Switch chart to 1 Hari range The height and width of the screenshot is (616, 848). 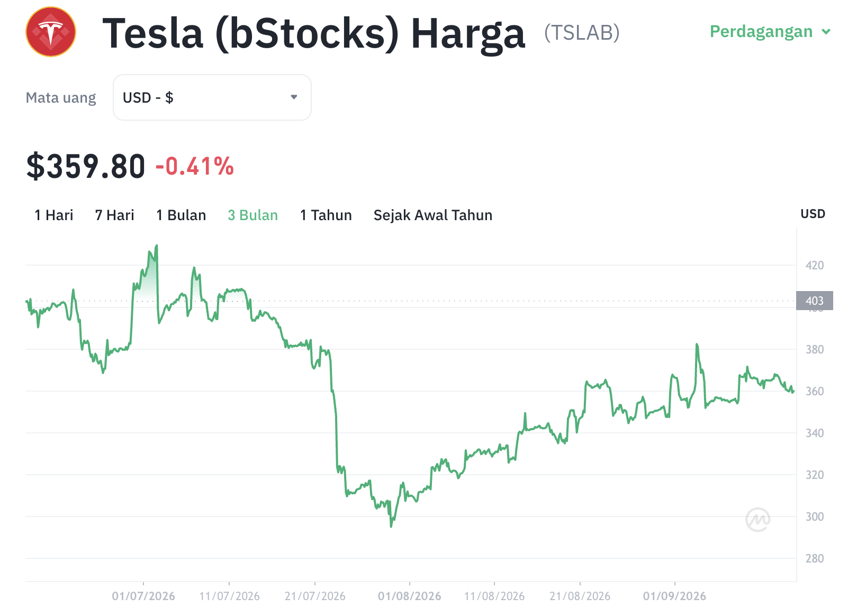pos(54,215)
